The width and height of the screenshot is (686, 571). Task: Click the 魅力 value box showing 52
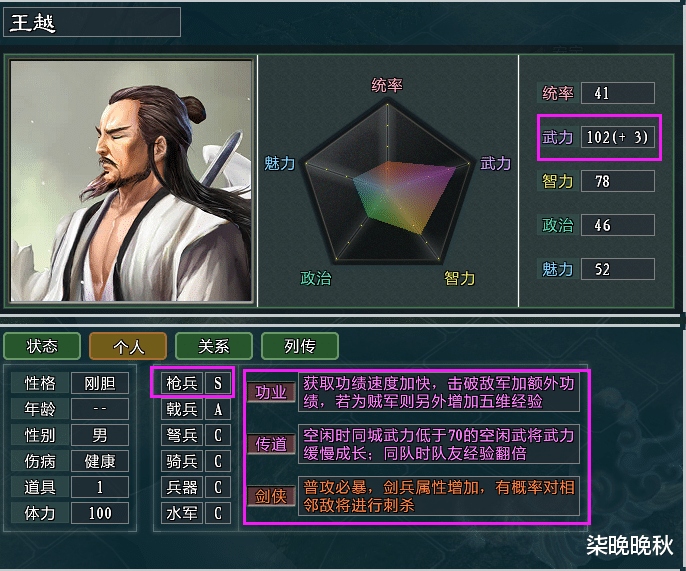(617, 269)
